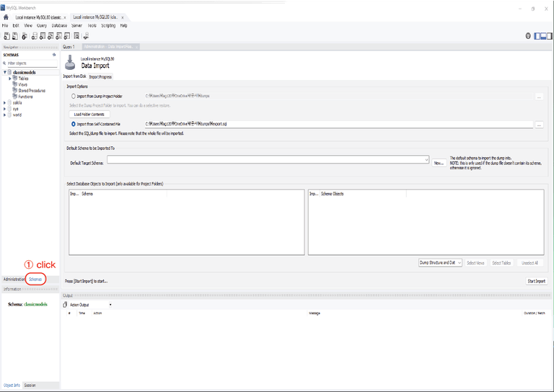Open the Session tab at bottom left
Image resolution: width=554 pixels, height=392 pixels.
(30, 386)
